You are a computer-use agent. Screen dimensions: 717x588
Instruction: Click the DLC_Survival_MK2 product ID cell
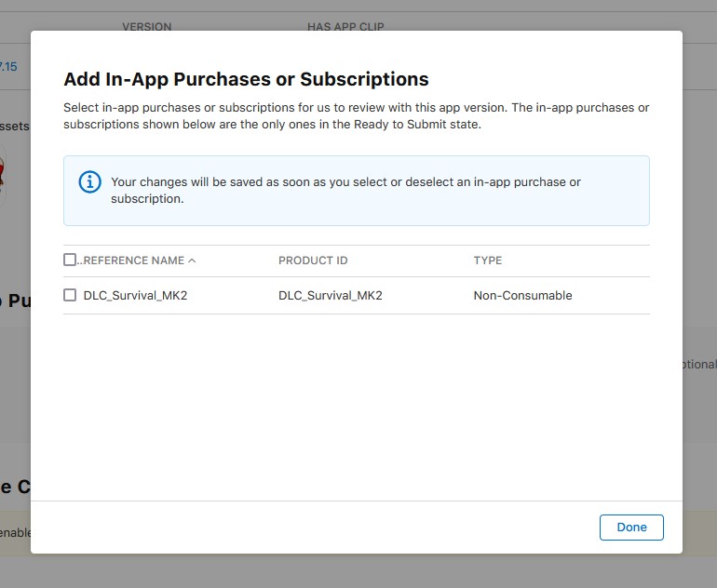click(x=331, y=296)
